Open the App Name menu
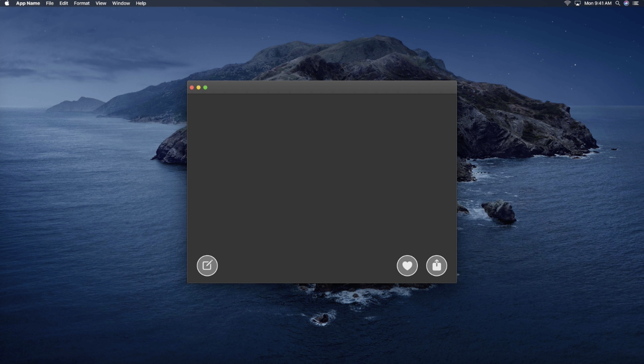 point(28,3)
